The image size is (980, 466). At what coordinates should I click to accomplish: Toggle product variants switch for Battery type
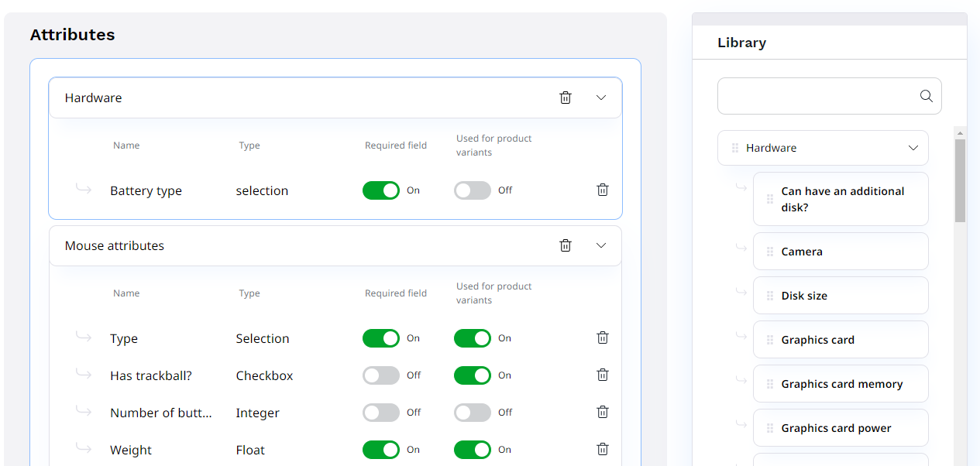(473, 190)
